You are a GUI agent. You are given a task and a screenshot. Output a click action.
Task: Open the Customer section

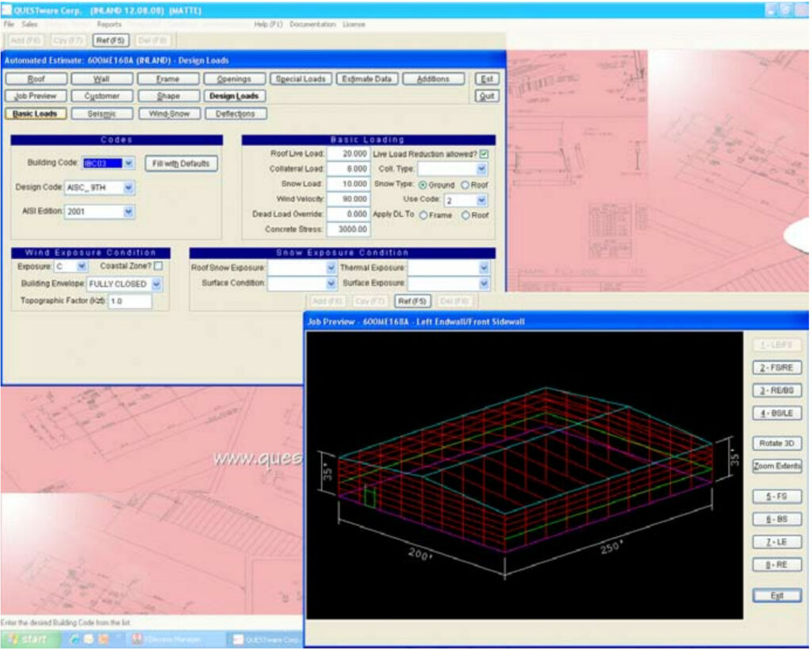pos(101,96)
